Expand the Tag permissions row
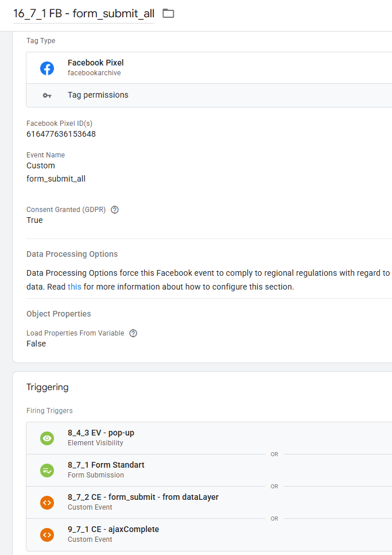 [98, 95]
